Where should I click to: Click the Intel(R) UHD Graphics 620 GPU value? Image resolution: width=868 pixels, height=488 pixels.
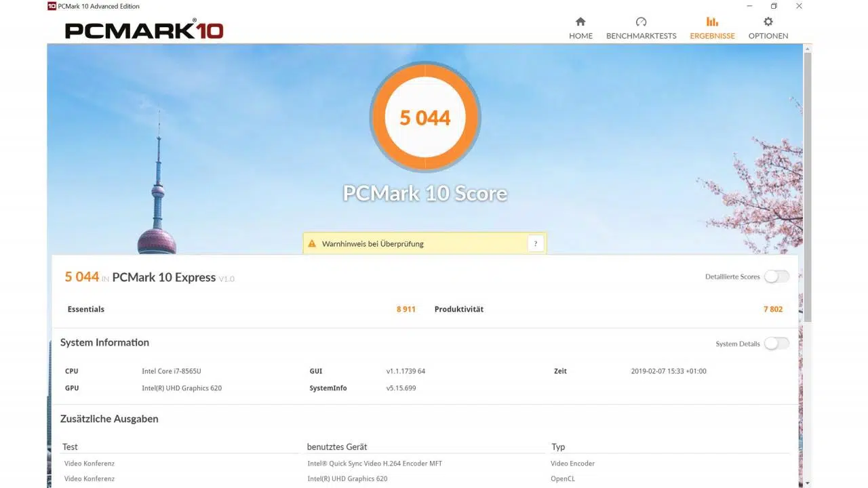(x=182, y=388)
